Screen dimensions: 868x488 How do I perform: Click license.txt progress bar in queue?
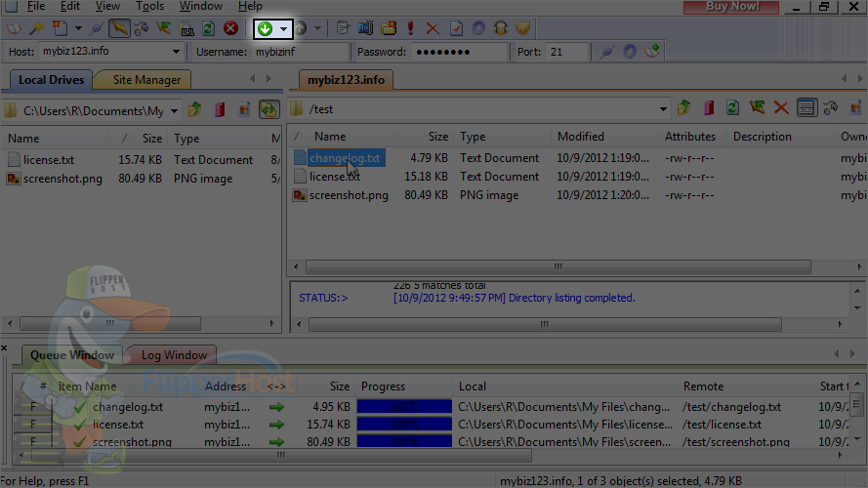click(404, 425)
